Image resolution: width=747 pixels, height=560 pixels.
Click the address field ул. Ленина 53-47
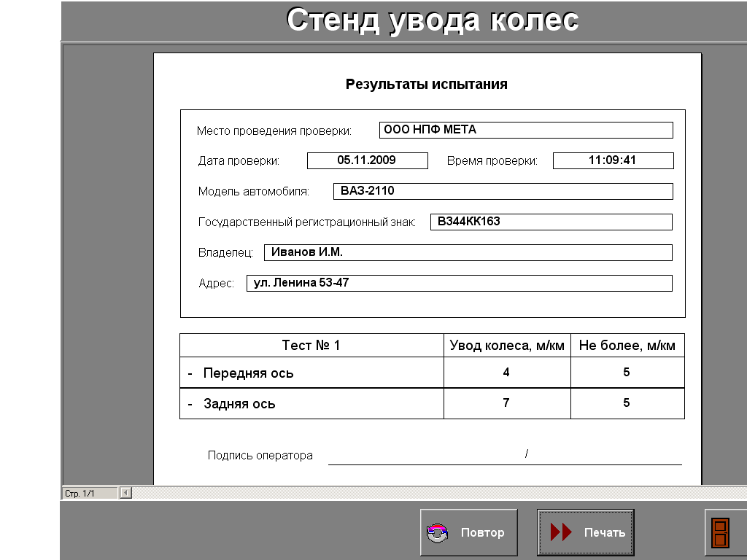[x=460, y=283]
